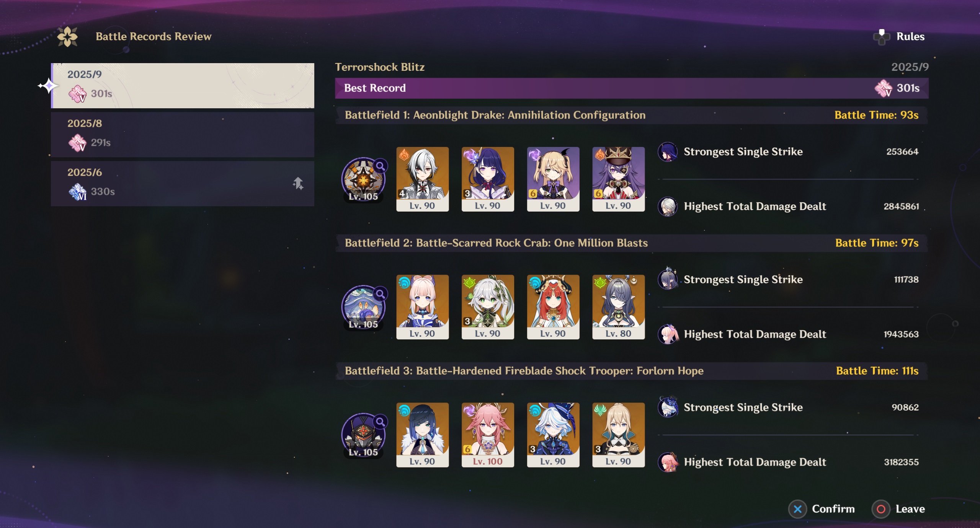980x528 pixels.
Task: Click the Rules controller icon
Action: tap(882, 37)
